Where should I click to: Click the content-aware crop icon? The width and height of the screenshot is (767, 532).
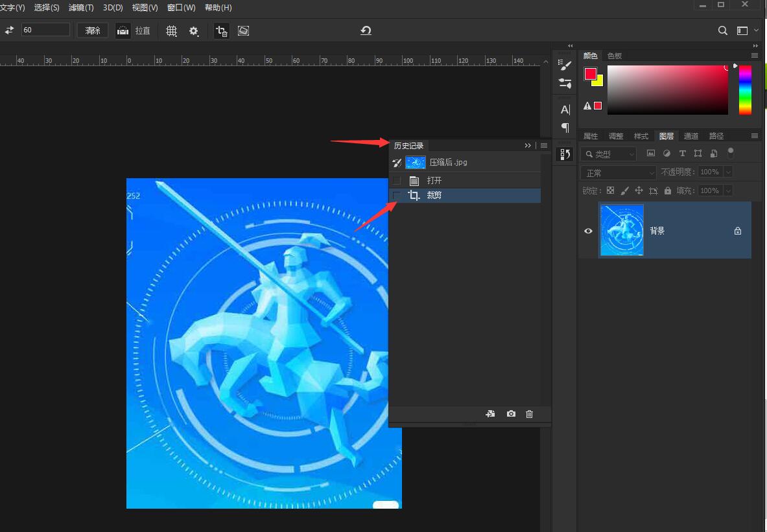click(243, 31)
